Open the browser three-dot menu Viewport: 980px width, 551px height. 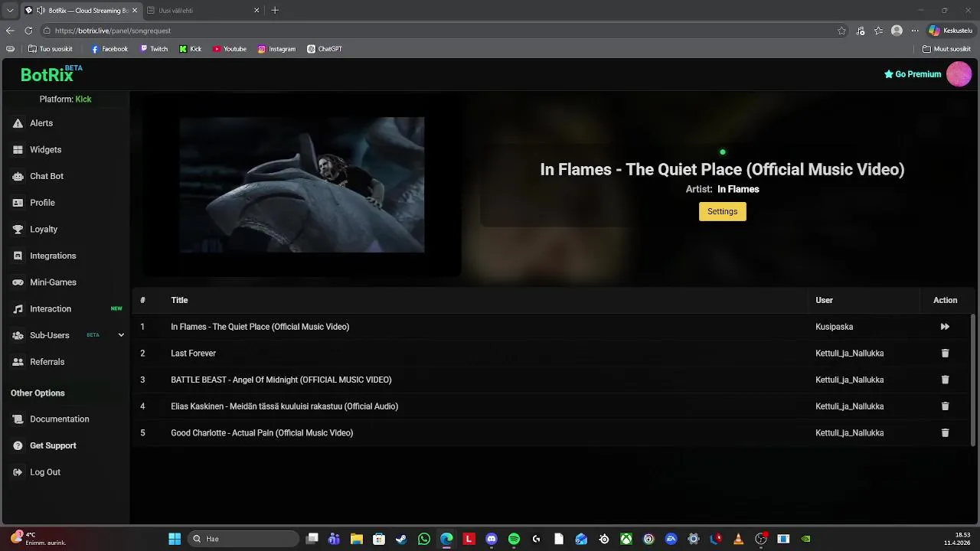(x=915, y=31)
